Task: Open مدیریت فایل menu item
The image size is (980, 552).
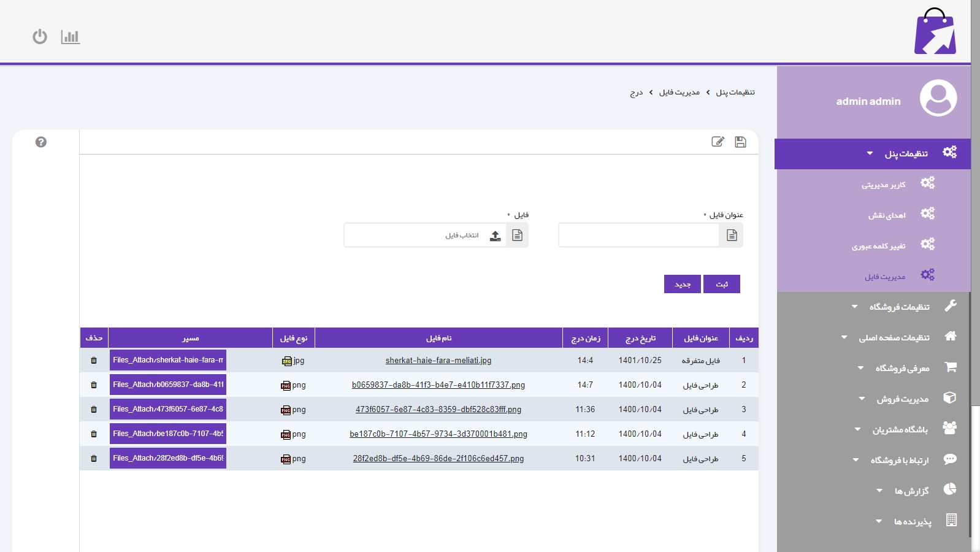Action: point(885,277)
